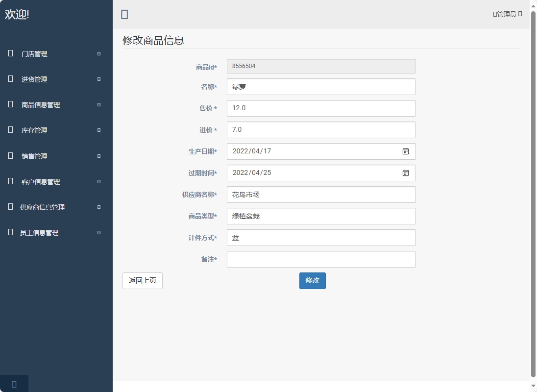
Task: Click the 进货管理 sidebar icon
Action: point(10,79)
